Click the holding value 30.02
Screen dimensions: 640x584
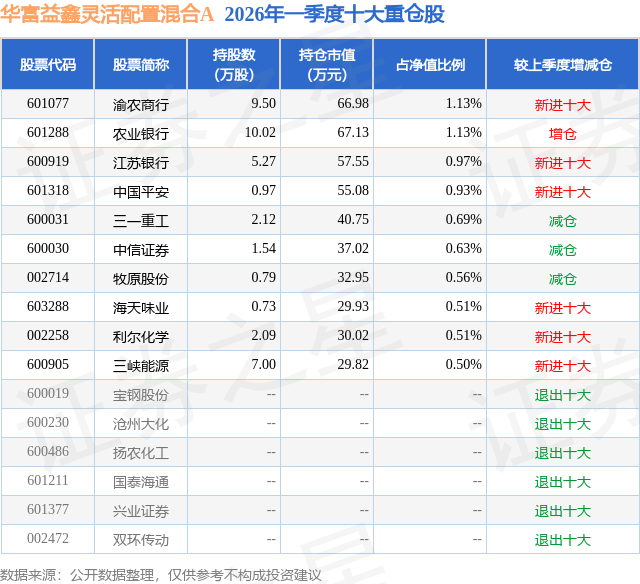click(353, 335)
